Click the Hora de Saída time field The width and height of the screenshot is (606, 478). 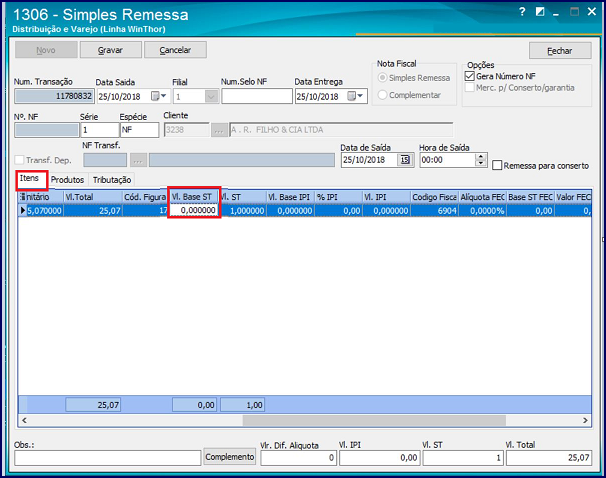point(448,160)
